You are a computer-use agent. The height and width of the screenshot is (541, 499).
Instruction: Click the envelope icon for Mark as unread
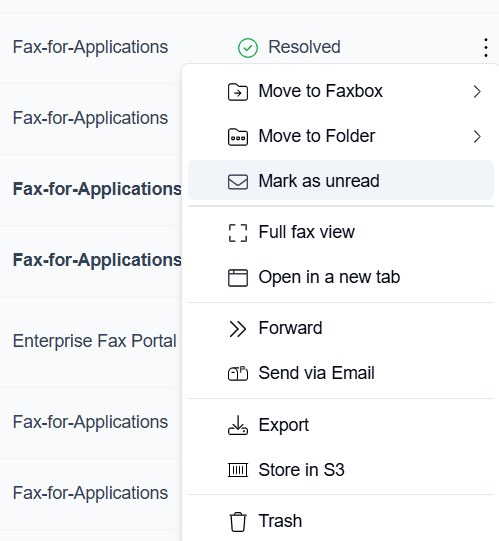point(238,182)
